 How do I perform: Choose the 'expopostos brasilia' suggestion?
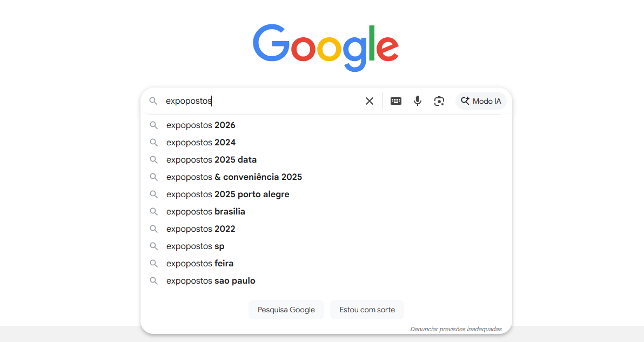pos(206,211)
